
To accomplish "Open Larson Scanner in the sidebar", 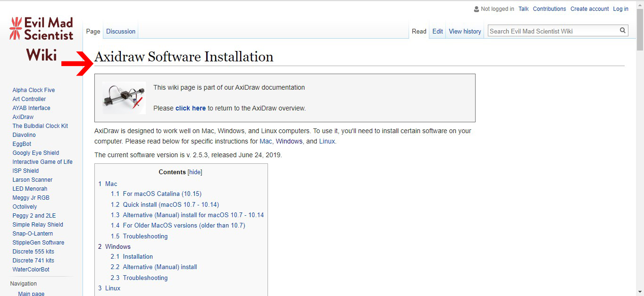I will click(x=33, y=180).
